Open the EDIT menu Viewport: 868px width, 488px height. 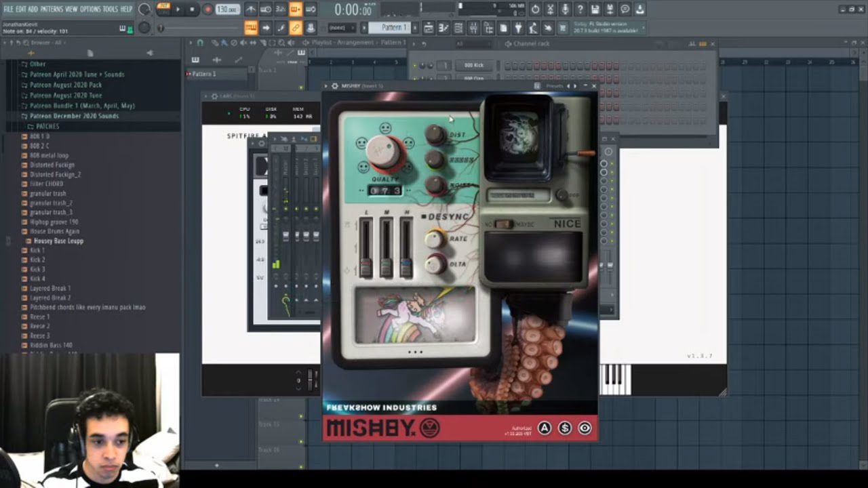coord(22,9)
